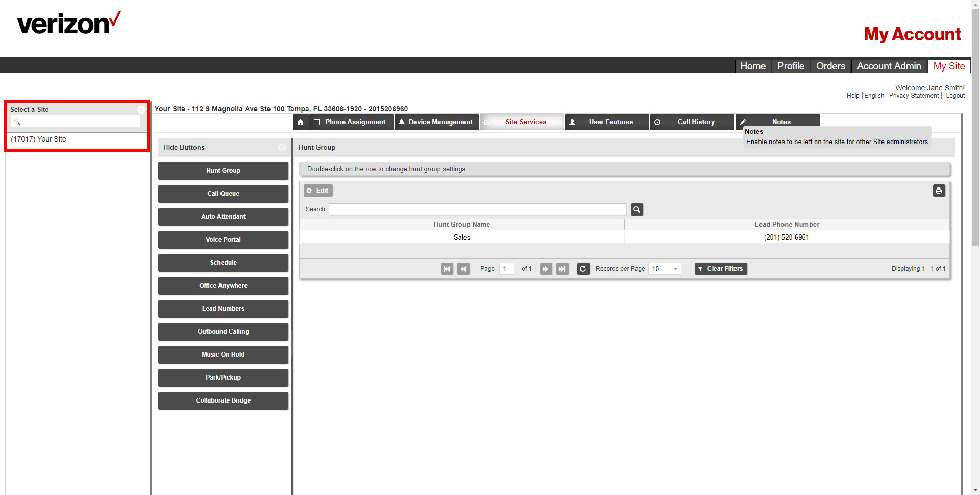980x495 pixels.
Task: Open the Privacy Statement link
Action: (914, 96)
